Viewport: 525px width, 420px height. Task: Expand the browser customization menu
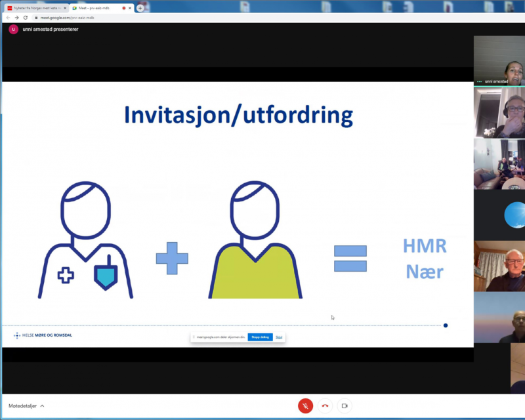click(519, 18)
